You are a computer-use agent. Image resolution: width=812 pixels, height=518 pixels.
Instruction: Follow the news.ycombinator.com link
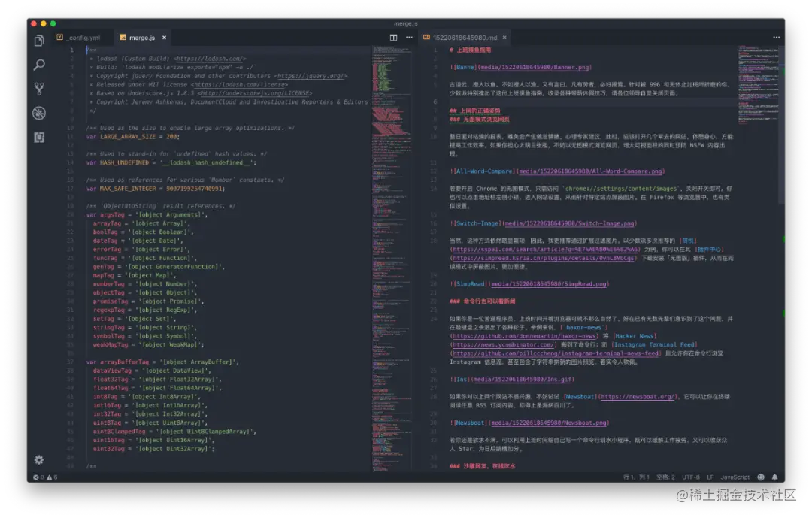[503, 344]
